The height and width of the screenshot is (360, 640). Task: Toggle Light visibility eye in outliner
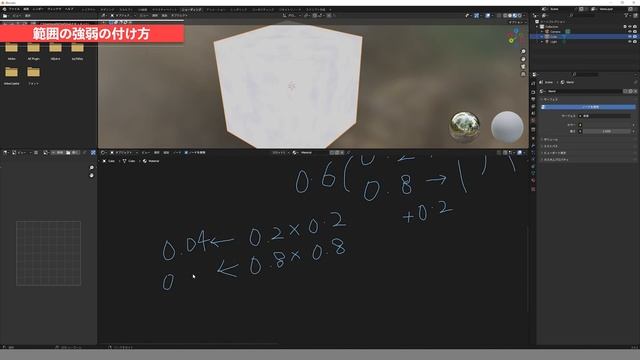[x=630, y=42]
